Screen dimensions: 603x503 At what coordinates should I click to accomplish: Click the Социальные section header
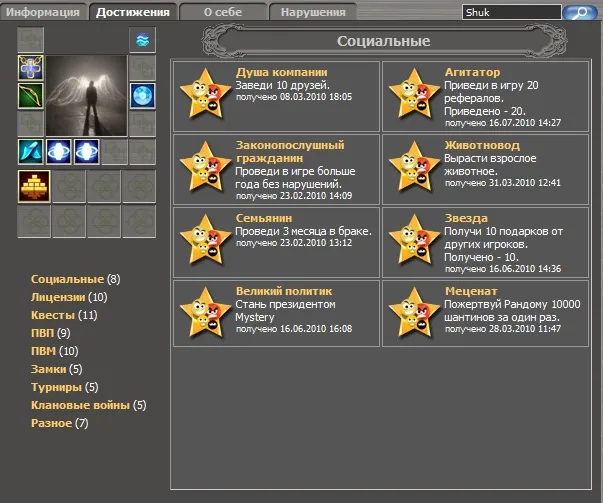(384, 41)
